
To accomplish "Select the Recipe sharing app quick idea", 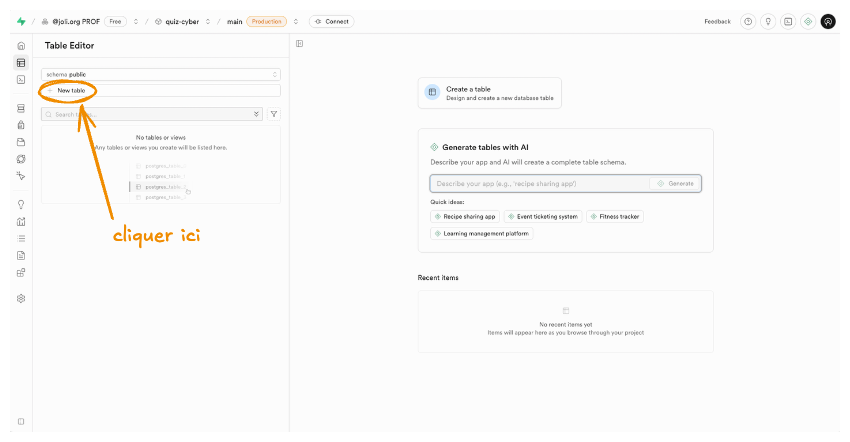I will [465, 216].
